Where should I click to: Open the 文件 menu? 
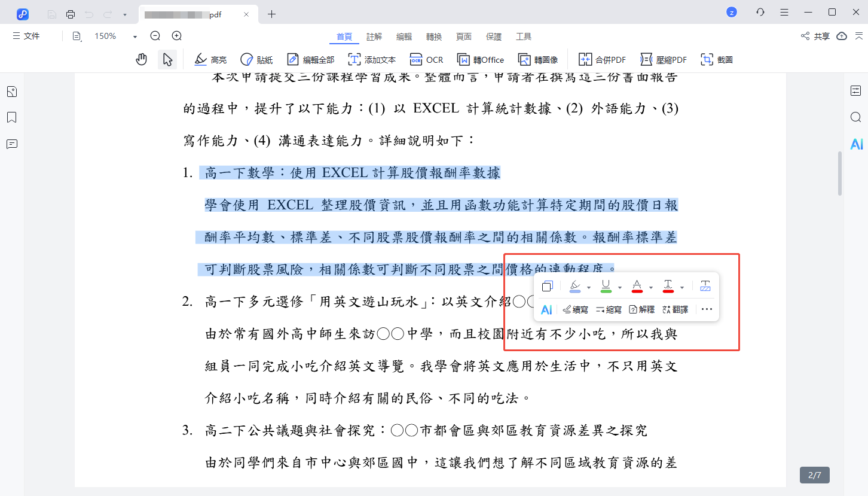(26, 36)
